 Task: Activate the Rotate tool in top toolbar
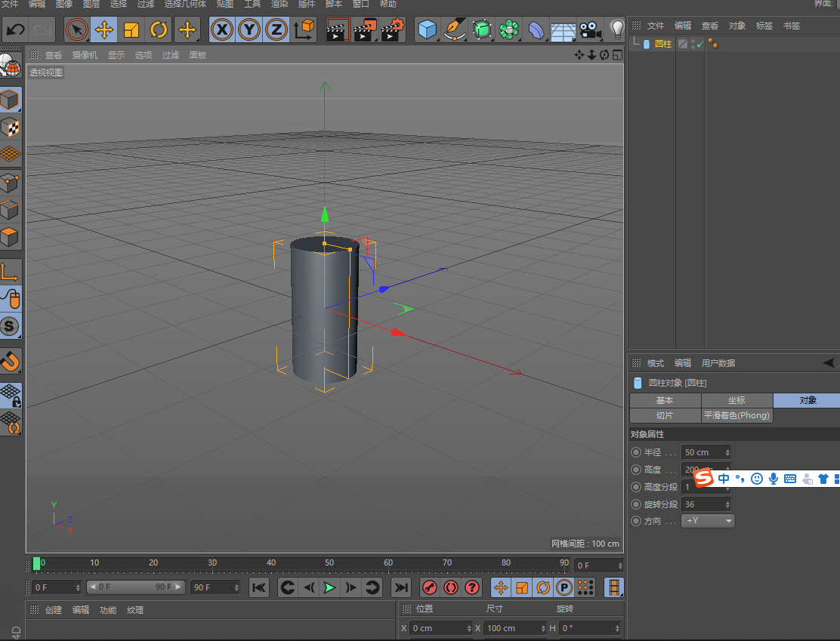[x=159, y=29]
